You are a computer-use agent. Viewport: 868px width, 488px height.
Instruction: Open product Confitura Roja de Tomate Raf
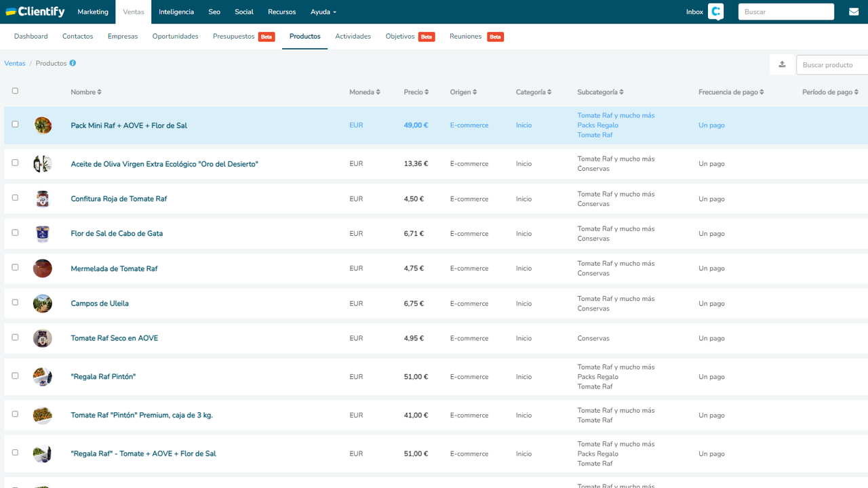pos(119,199)
